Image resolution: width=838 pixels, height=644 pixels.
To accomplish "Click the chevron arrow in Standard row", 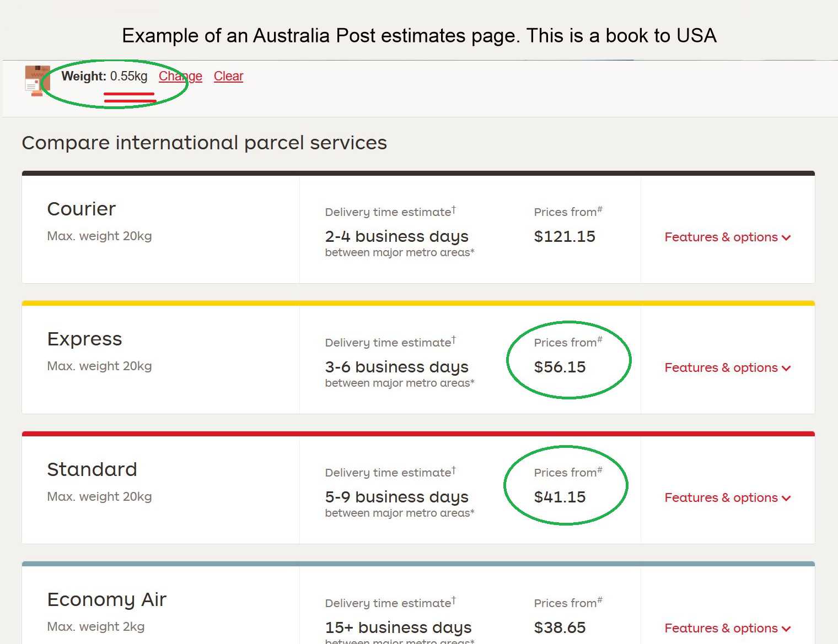I will [786, 499].
